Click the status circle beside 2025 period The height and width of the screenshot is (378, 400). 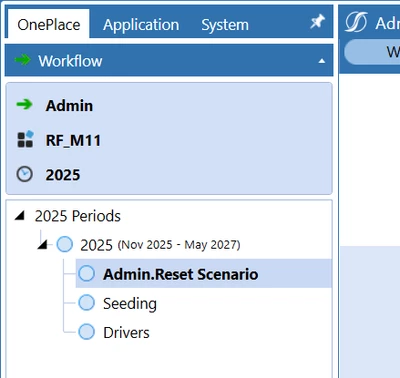click(65, 244)
